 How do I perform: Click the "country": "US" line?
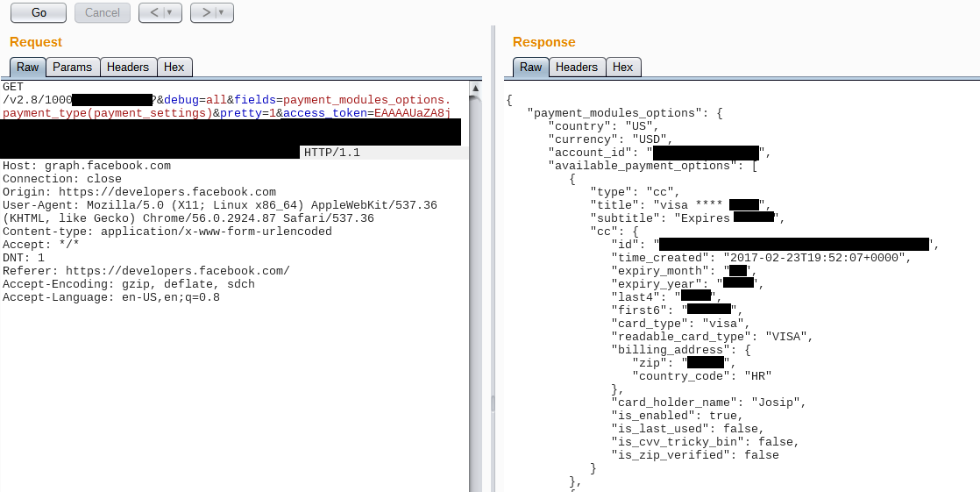(x=603, y=126)
